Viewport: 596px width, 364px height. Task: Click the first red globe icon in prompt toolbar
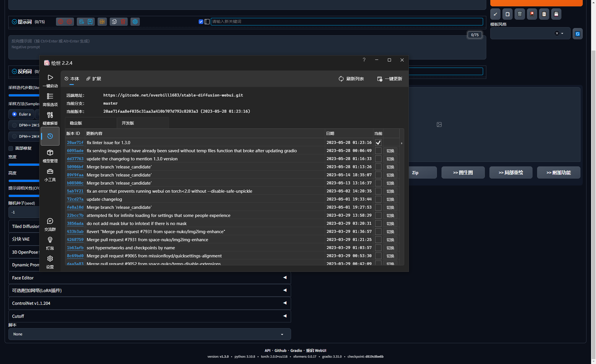60,21
